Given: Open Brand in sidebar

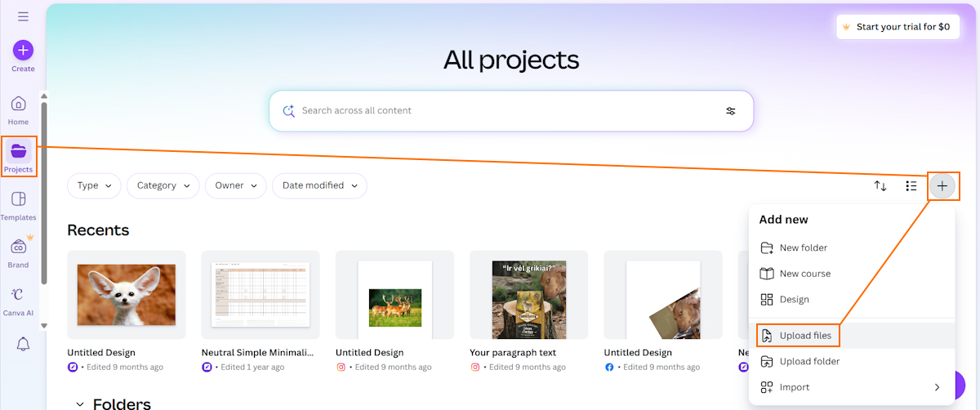Looking at the screenshot, I should [19, 253].
